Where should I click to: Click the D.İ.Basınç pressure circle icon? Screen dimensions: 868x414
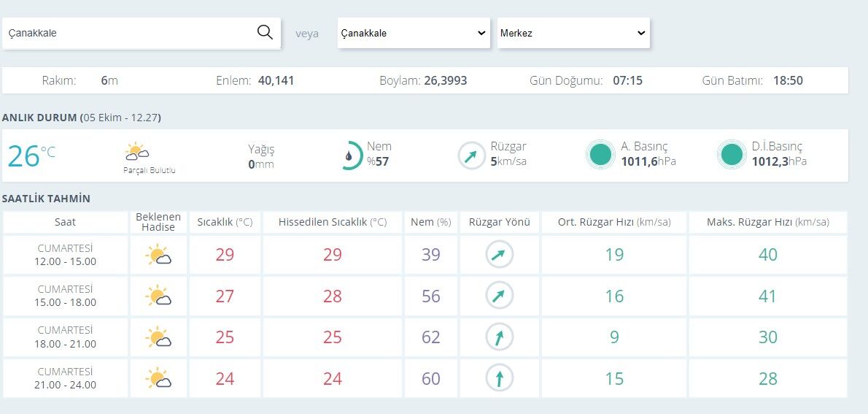point(732,155)
